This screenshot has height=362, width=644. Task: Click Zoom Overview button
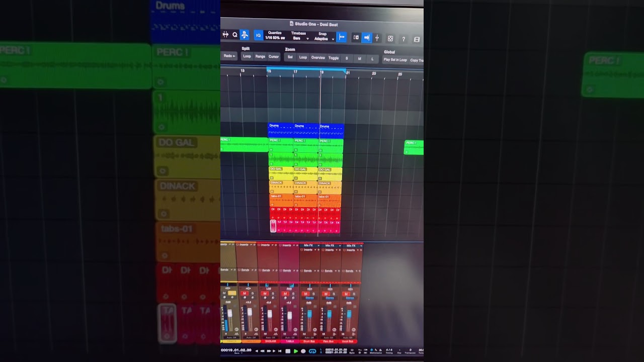point(318,58)
